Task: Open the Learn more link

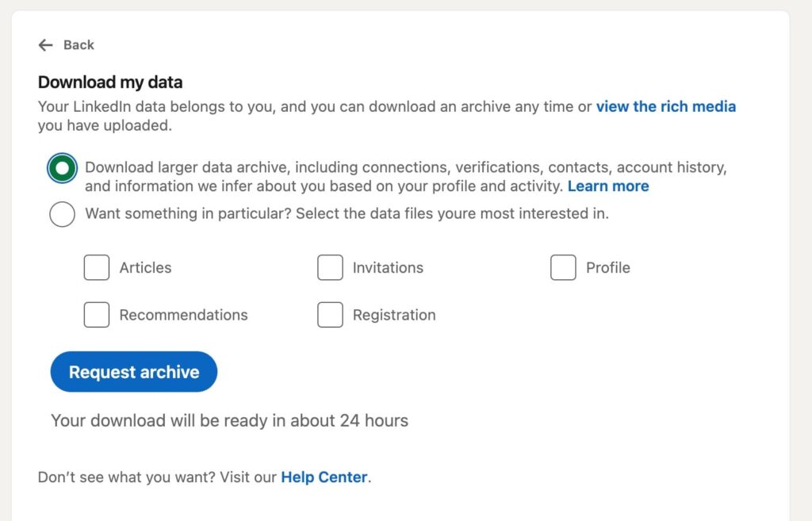Action: 607,186
